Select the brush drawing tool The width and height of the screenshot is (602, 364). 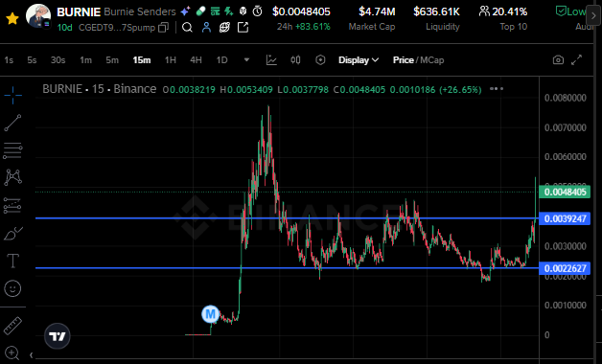(12, 233)
